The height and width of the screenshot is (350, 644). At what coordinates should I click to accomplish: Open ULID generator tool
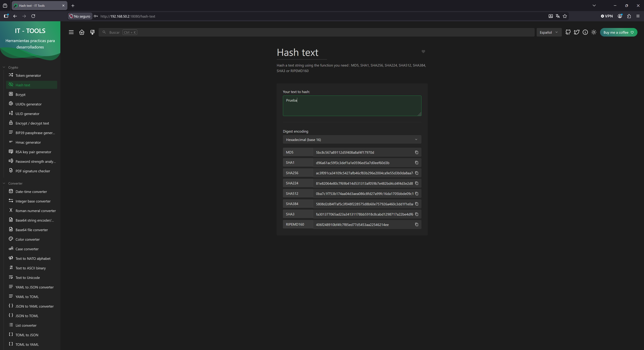click(x=32, y=114)
